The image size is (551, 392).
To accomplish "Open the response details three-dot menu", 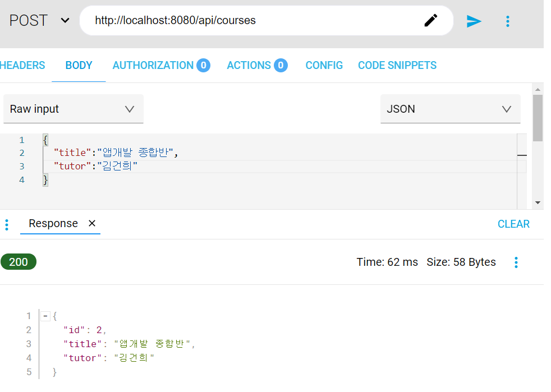I will coord(516,262).
